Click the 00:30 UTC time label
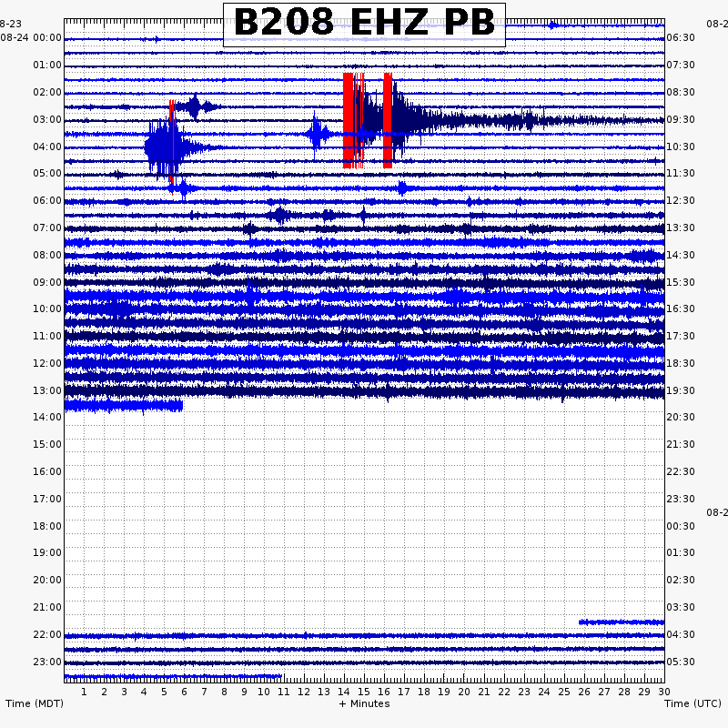Image resolution: width=728 pixels, height=728 pixels. 681,527
